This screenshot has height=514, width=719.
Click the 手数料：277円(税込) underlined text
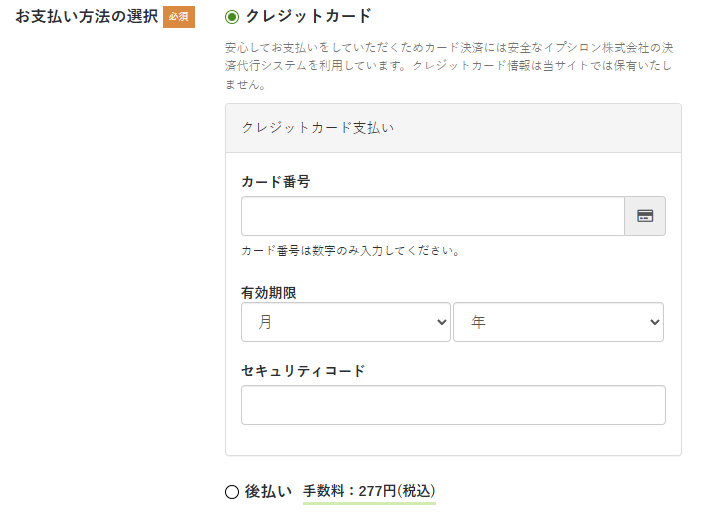pos(369,491)
